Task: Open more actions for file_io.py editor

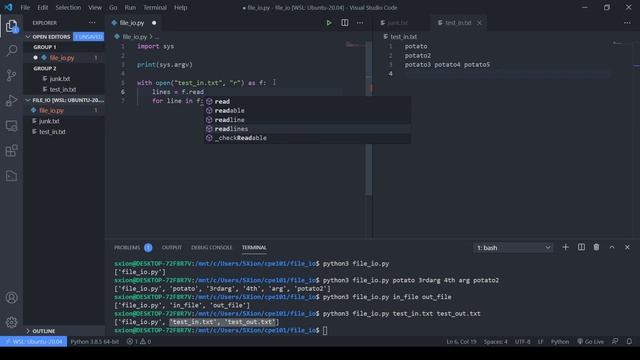Action: pyautogui.click(x=360, y=23)
